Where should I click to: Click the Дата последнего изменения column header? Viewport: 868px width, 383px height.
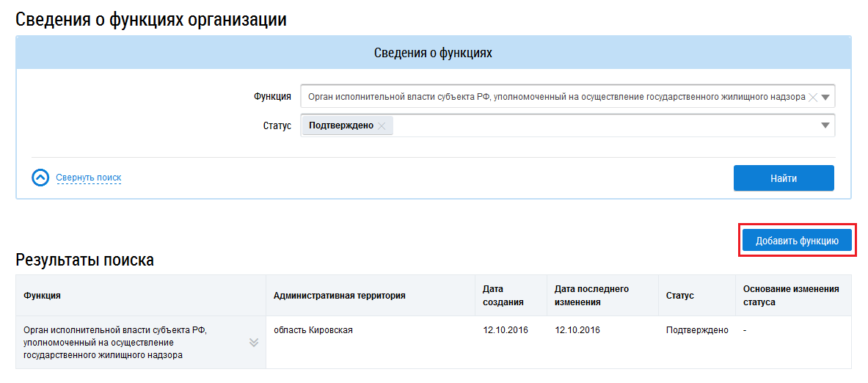591,295
